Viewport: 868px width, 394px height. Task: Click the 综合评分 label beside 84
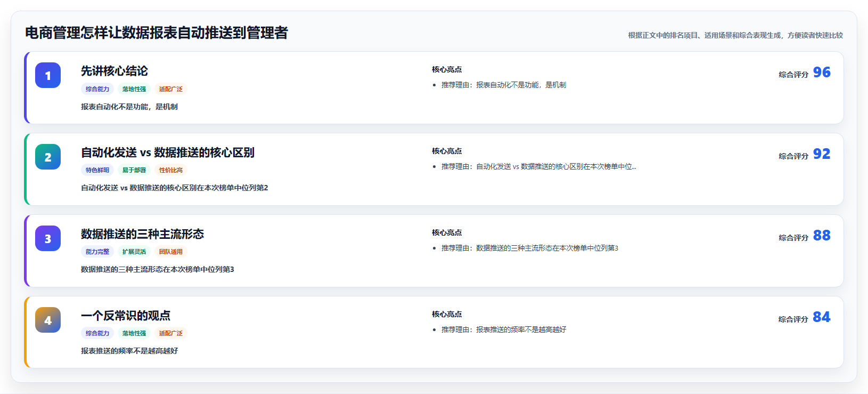pyautogui.click(x=793, y=319)
